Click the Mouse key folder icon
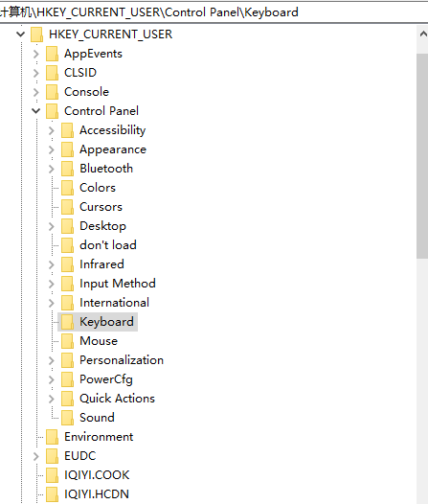The image size is (428, 504). (67, 341)
